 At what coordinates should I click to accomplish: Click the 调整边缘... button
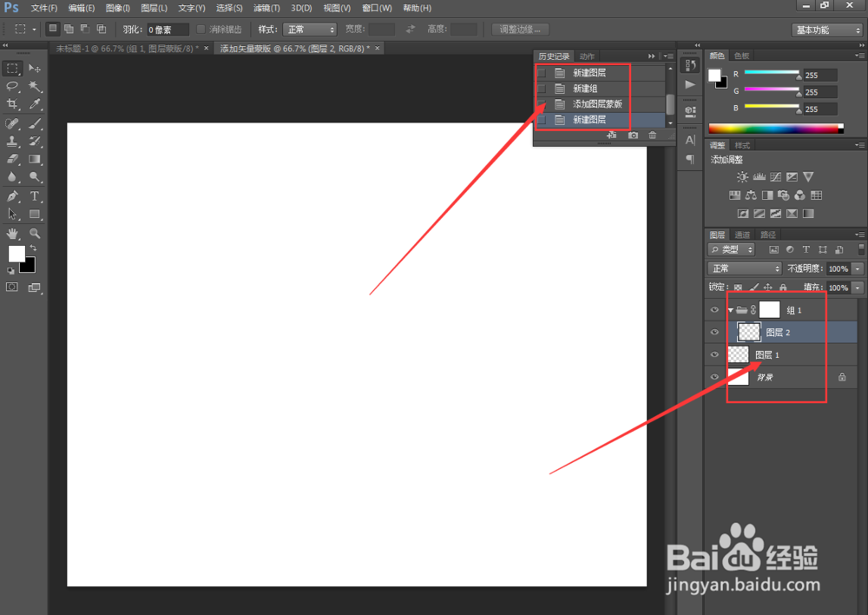tap(520, 30)
